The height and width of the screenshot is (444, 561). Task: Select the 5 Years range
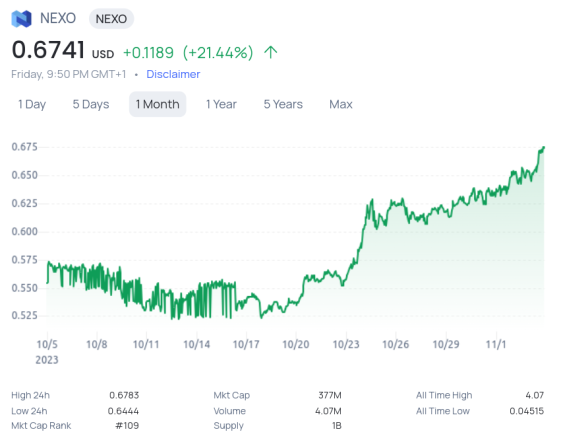283,104
